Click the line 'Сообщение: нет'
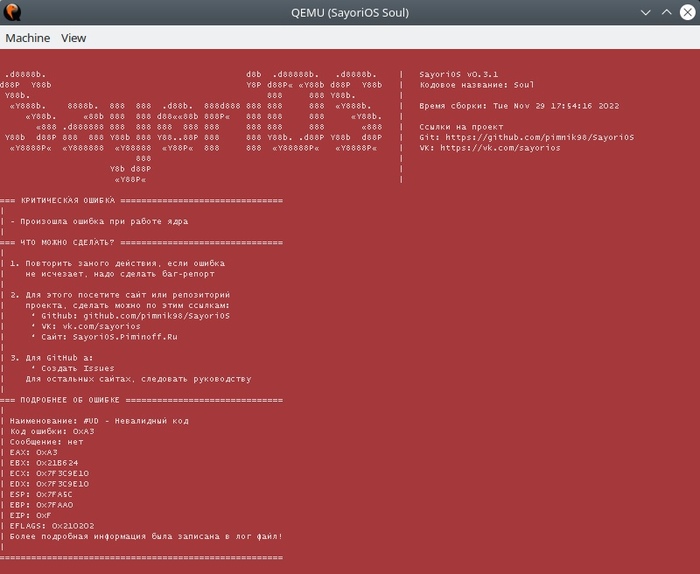700x574 pixels. (x=46, y=442)
